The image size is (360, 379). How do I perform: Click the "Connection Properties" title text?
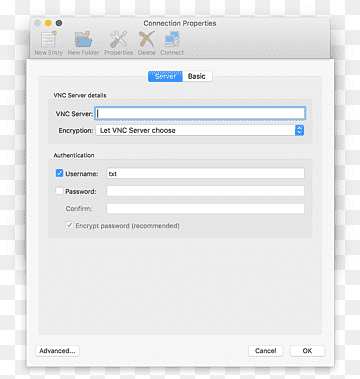click(x=180, y=23)
